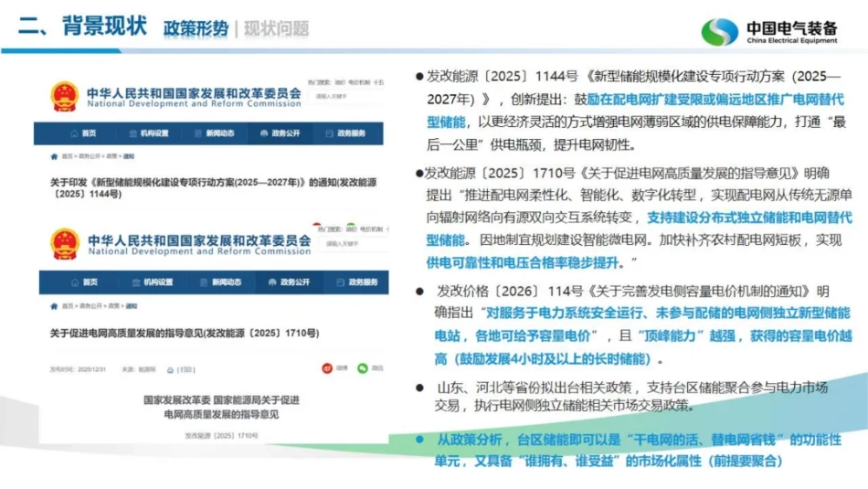This screenshot has height=489, width=868.
Task: Click blue text 支持建设分布式独立储能和电网替代
Action: 749,218
